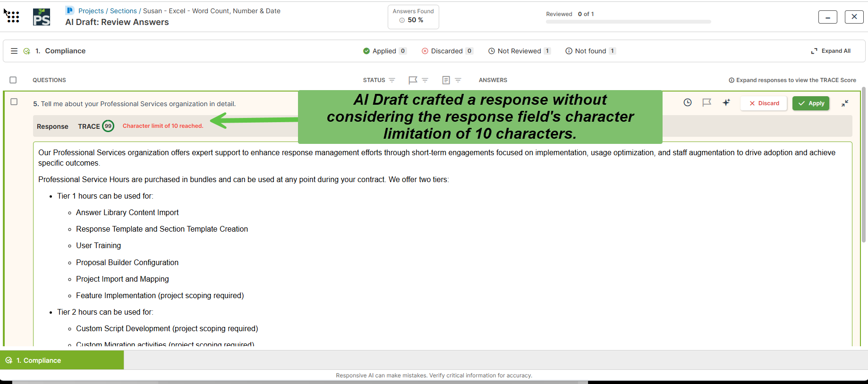The width and height of the screenshot is (868, 384).
Task: Click 'Tier 2 hours can be used for' bullet
Action: (105, 312)
